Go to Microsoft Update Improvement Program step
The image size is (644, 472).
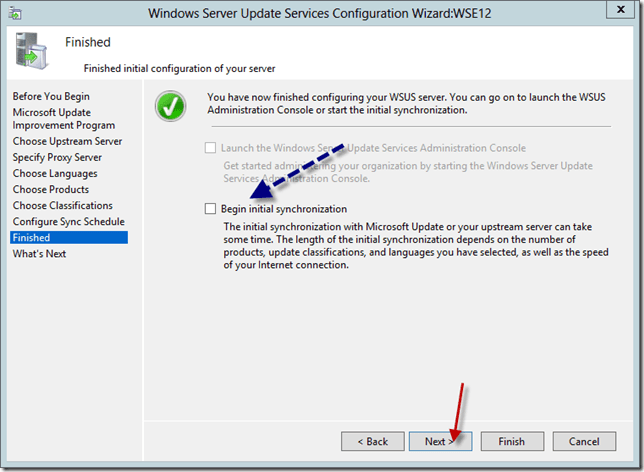[64, 119]
